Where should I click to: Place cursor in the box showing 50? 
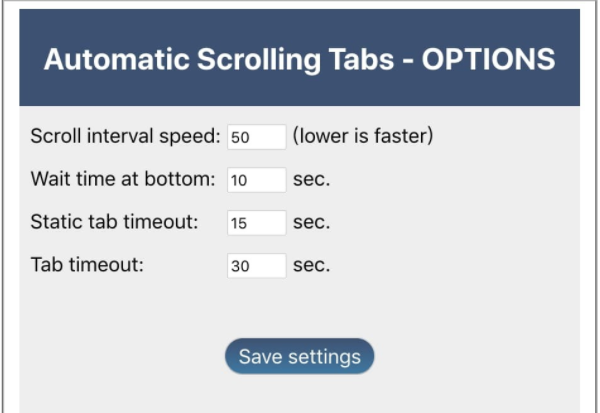pos(256,137)
